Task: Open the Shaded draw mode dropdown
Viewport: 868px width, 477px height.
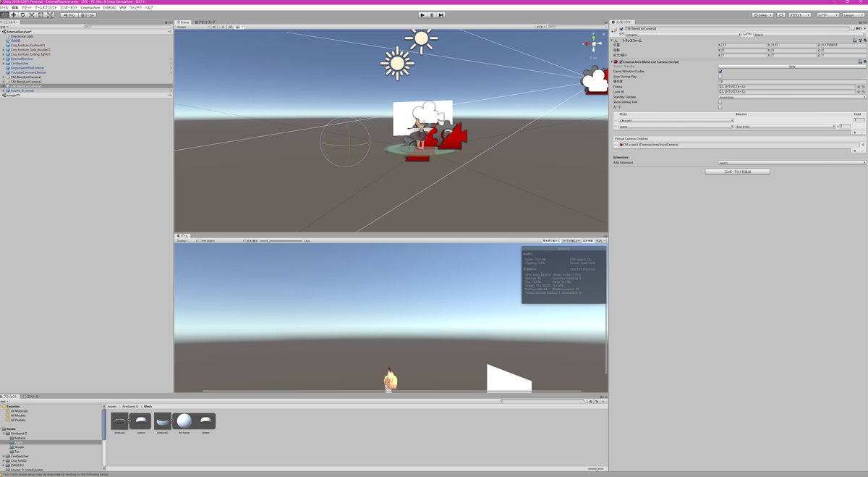Action: point(193,27)
